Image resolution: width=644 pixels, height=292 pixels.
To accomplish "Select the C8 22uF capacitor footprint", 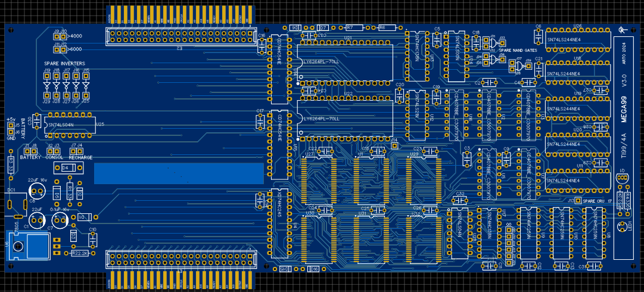I will (x=37, y=191).
